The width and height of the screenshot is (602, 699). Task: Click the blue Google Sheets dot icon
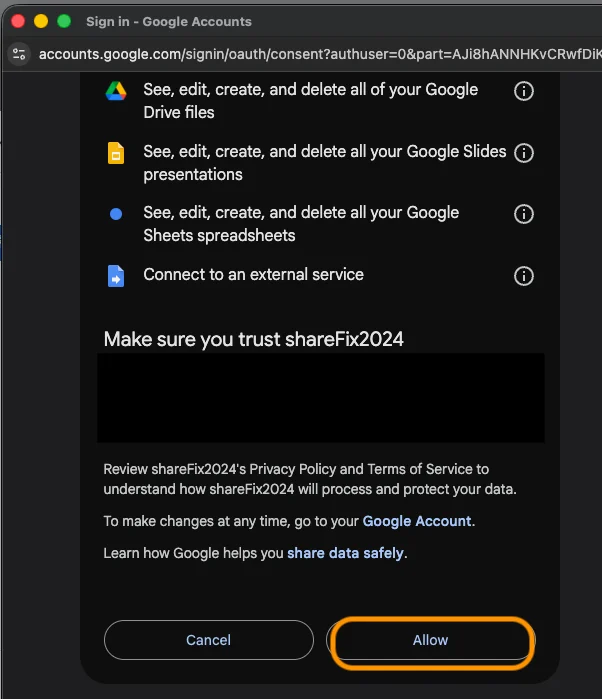tap(116, 214)
